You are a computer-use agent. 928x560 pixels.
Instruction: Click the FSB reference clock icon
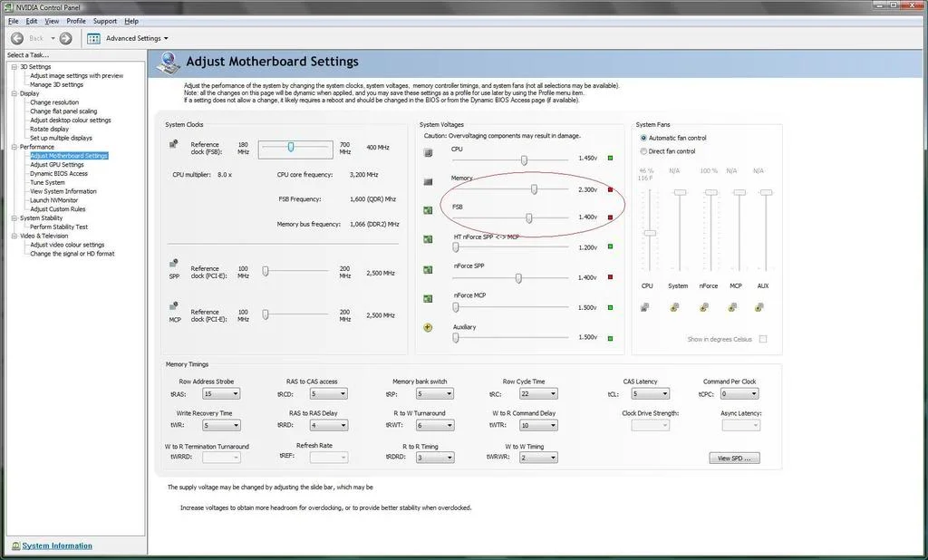(x=174, y=143)
